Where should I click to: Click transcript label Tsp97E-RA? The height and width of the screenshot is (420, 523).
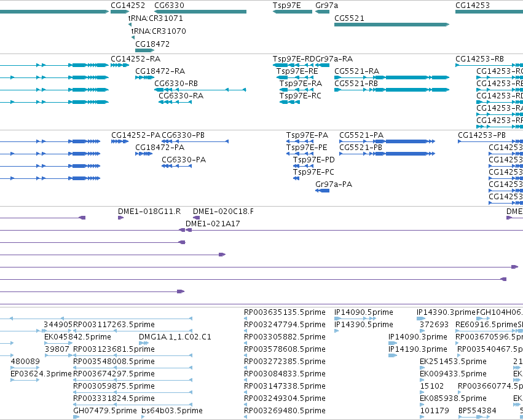(301, 84)
